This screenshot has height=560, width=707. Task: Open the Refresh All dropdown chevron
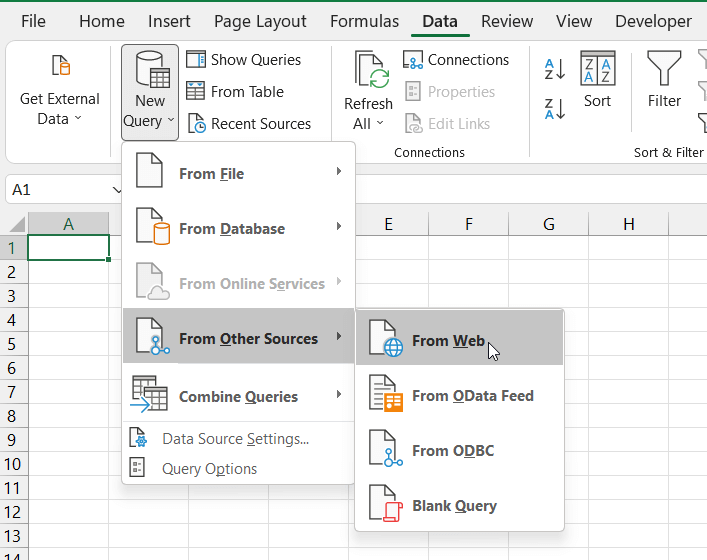380,123
